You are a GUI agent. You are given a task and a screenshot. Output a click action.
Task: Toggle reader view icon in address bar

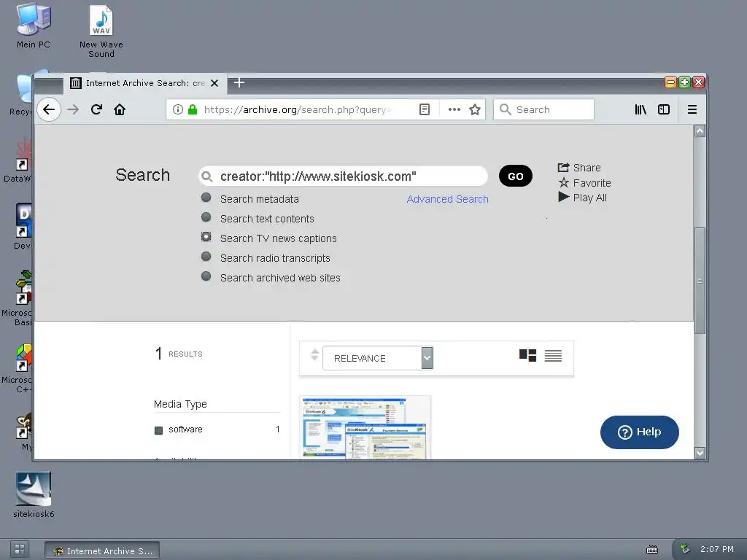(424, 109)
